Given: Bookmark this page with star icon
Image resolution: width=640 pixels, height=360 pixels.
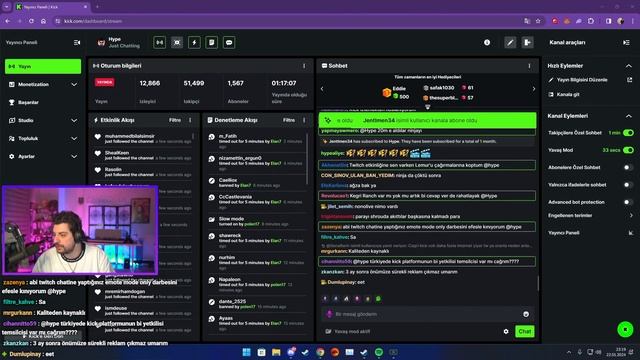Looking at the screenshot, I should [x=538, y=21].
